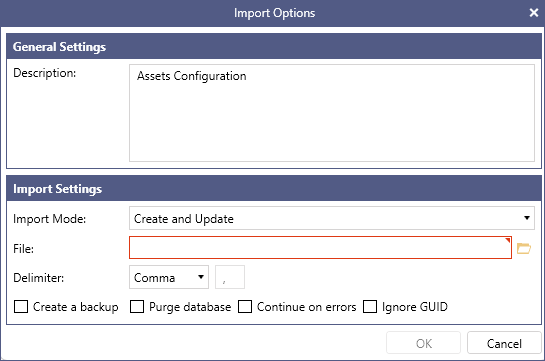Open the file browser folder icon

(524, 248)
